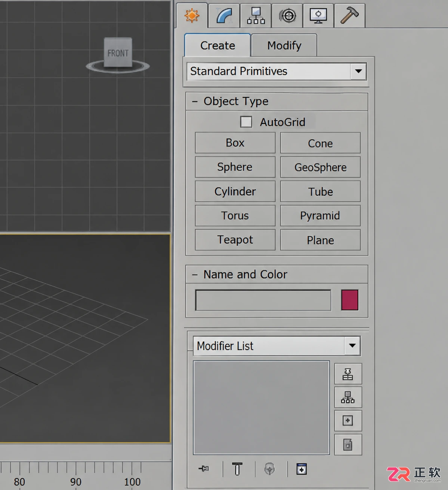Click the Teapot primitive button
The image size is (448, 490).
click(x=235, y=240)
